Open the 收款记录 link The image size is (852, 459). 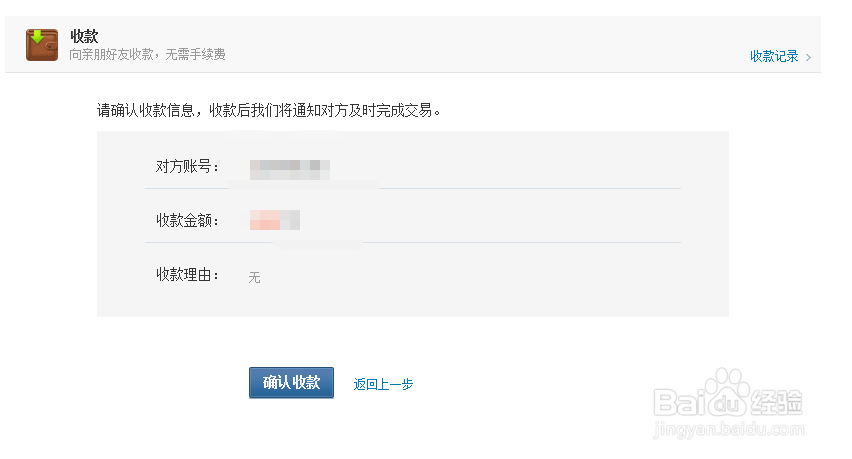[774, 56]
